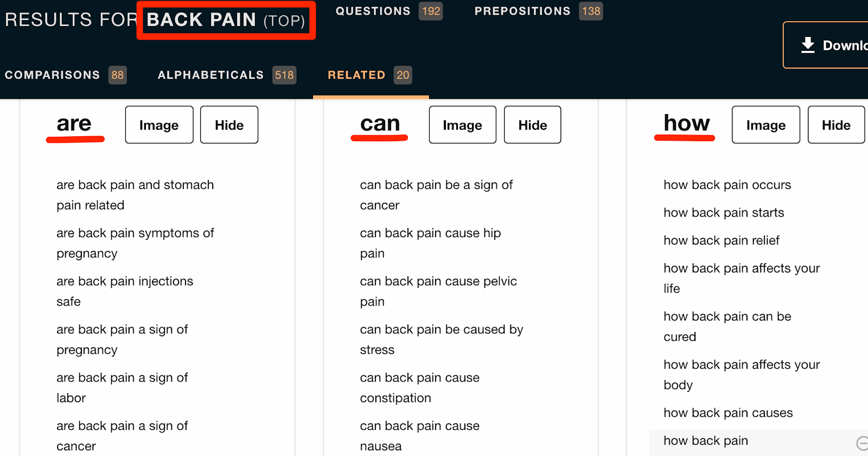Click the 'BACK PAIN (TOP)' results heading
868x456 pixels.
coord(226,20)
